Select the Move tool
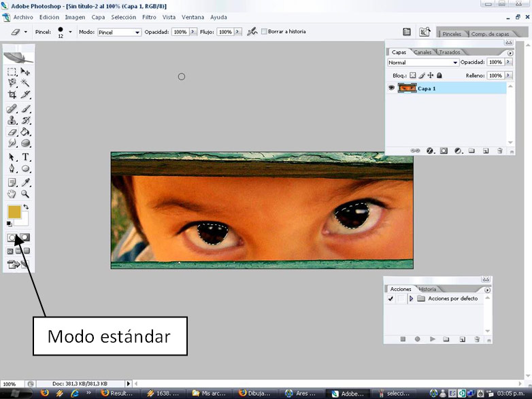This screenshot has width=532, height=399. pos(25,71)
